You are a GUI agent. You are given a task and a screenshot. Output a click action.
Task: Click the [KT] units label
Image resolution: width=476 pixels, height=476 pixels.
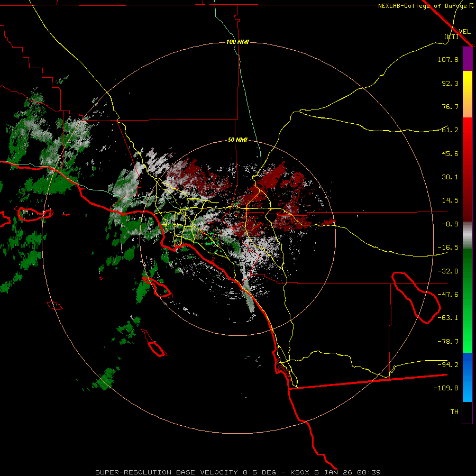(x=452, y=36)
